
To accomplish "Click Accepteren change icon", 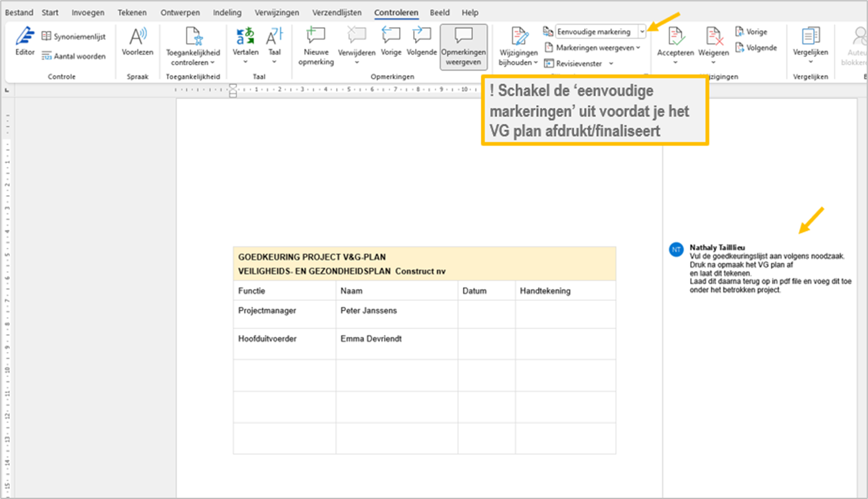I will coord(675,36).
